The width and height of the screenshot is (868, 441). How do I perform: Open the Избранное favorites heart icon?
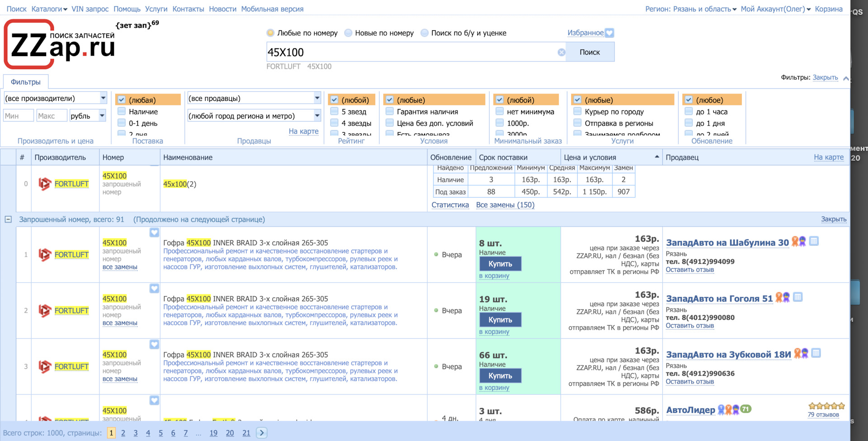609,33
